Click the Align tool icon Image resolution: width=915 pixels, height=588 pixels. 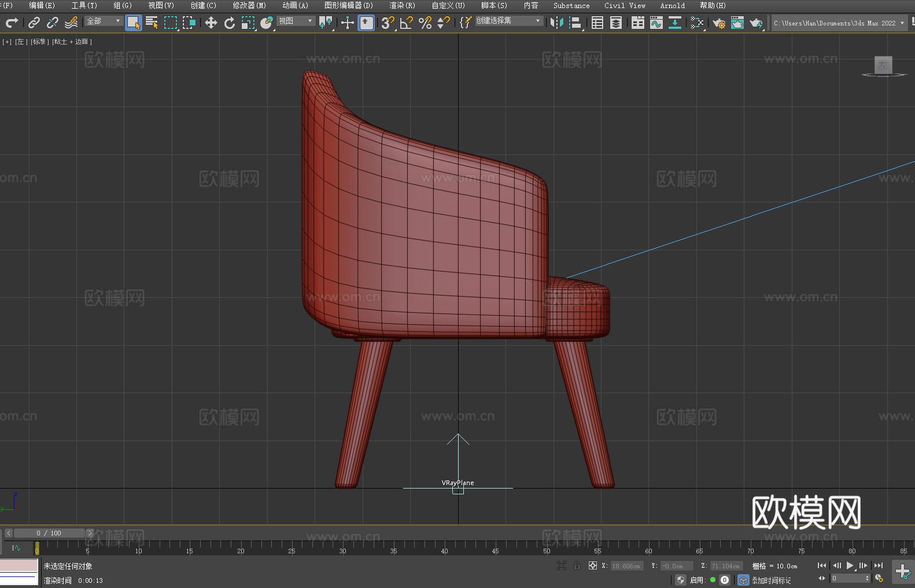575,23
